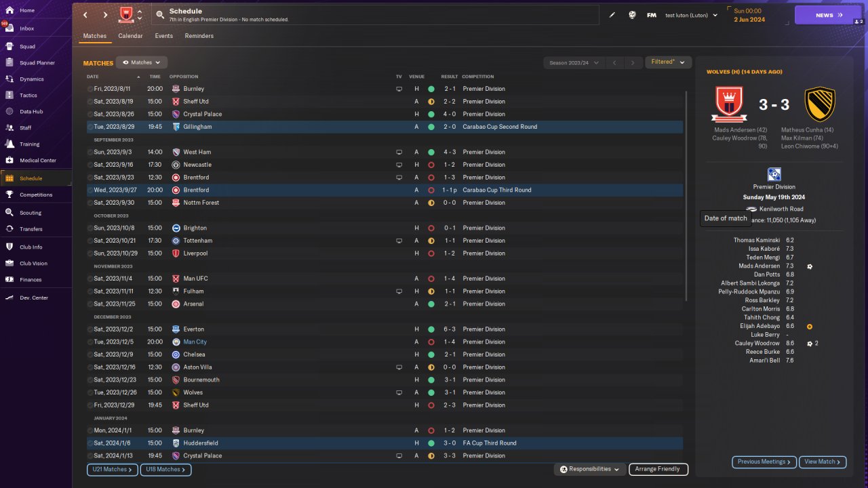Switch to the Matches tab
This screenshot has height=488, width=868.
click(94, 36)
